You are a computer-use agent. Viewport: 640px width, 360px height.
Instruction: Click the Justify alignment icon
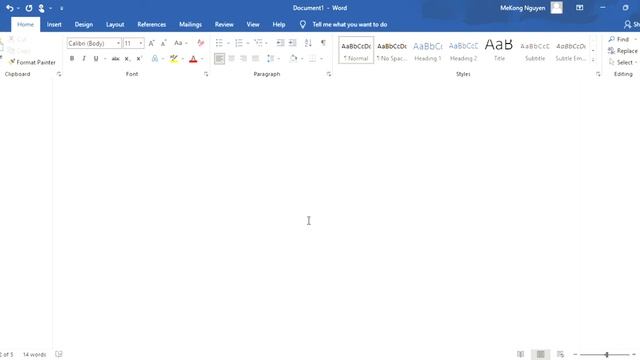click(256, 58)
